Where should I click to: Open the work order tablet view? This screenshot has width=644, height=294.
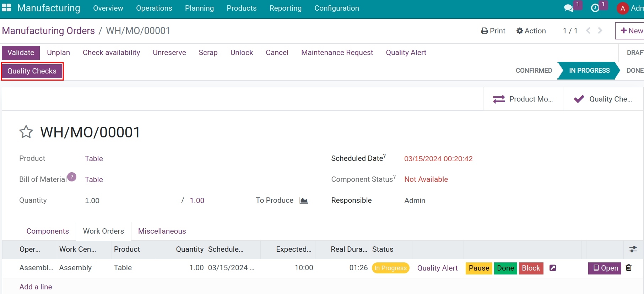[605, 268]
